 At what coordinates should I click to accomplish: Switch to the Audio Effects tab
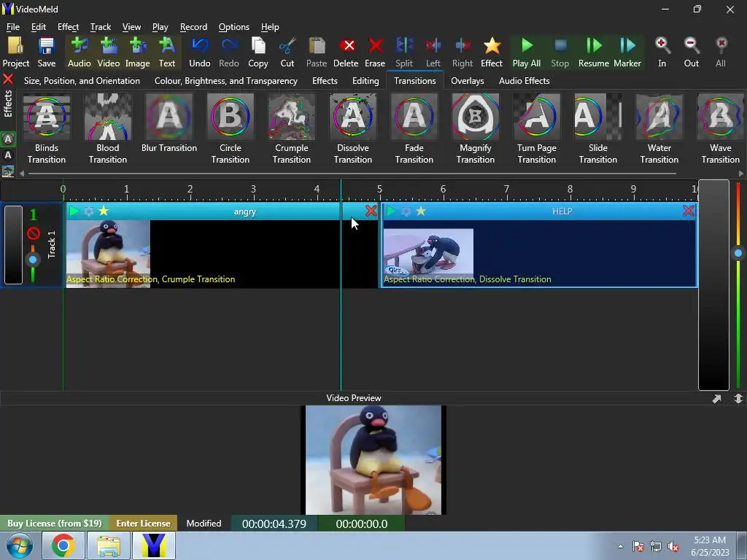tap(524, 81)
